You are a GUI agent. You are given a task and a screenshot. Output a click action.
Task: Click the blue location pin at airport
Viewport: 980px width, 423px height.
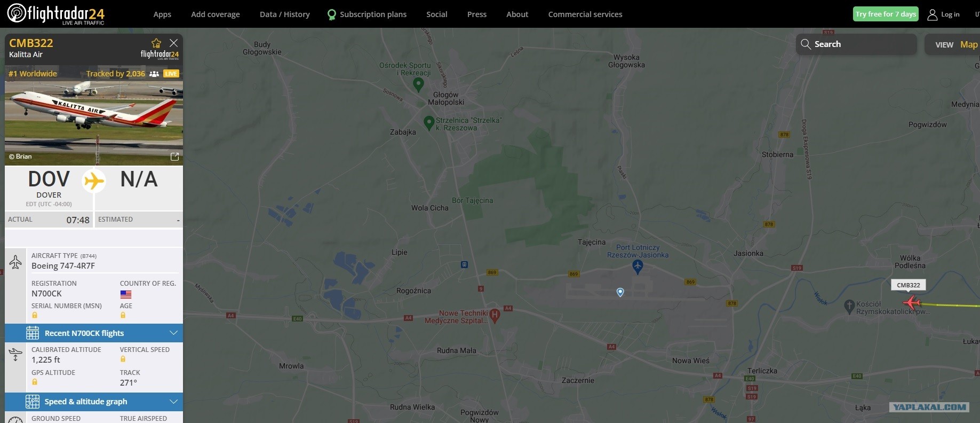click(620, 292)
